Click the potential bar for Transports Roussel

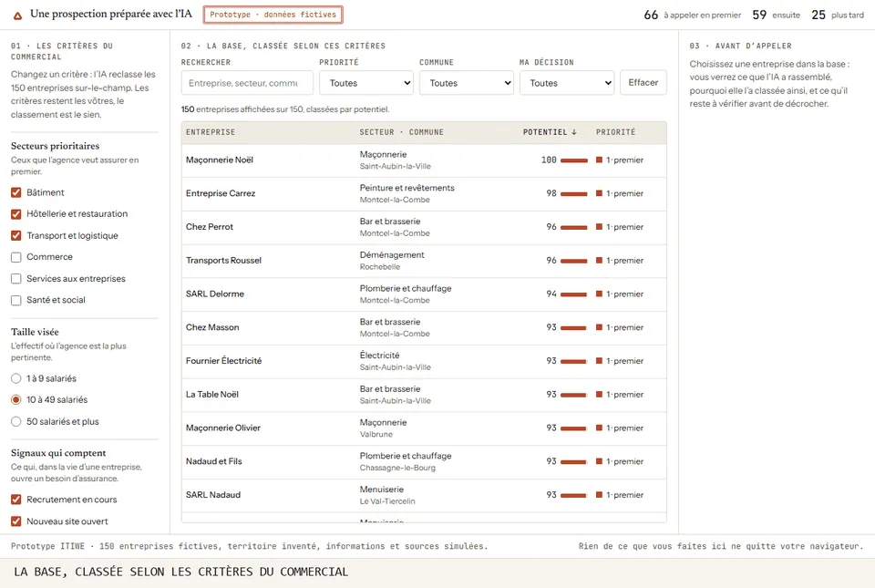coord(574,261)
